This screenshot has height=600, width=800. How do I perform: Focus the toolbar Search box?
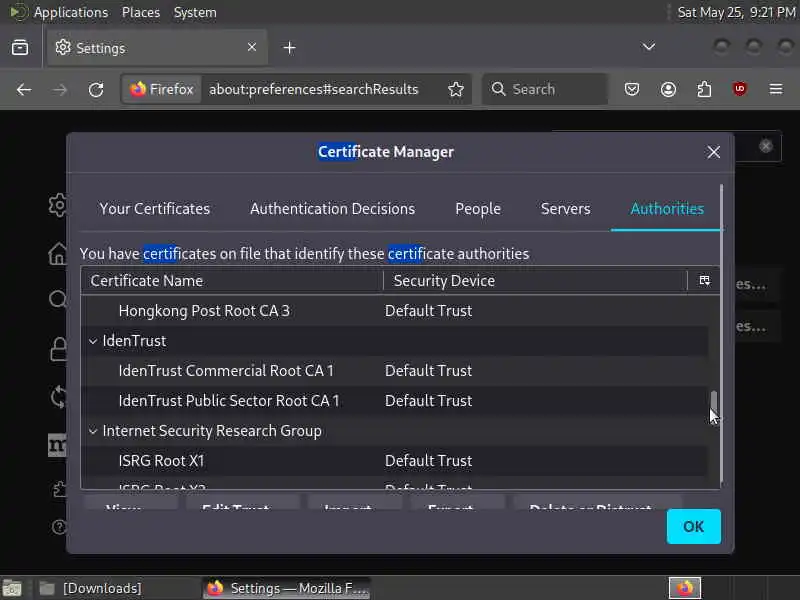545,89
